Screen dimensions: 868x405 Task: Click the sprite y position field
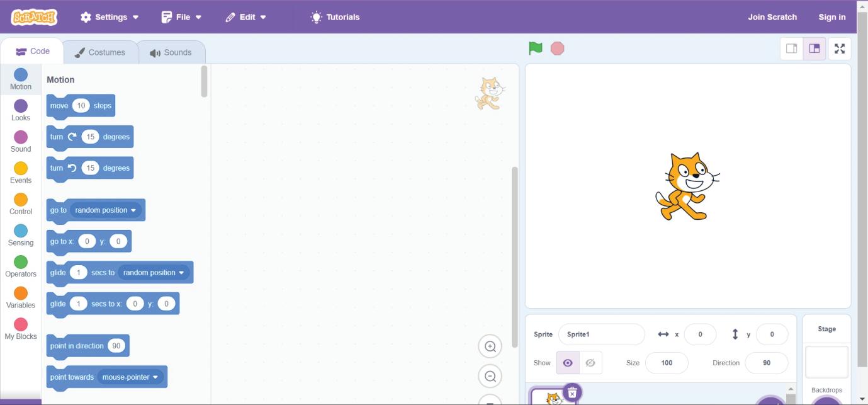772,334
